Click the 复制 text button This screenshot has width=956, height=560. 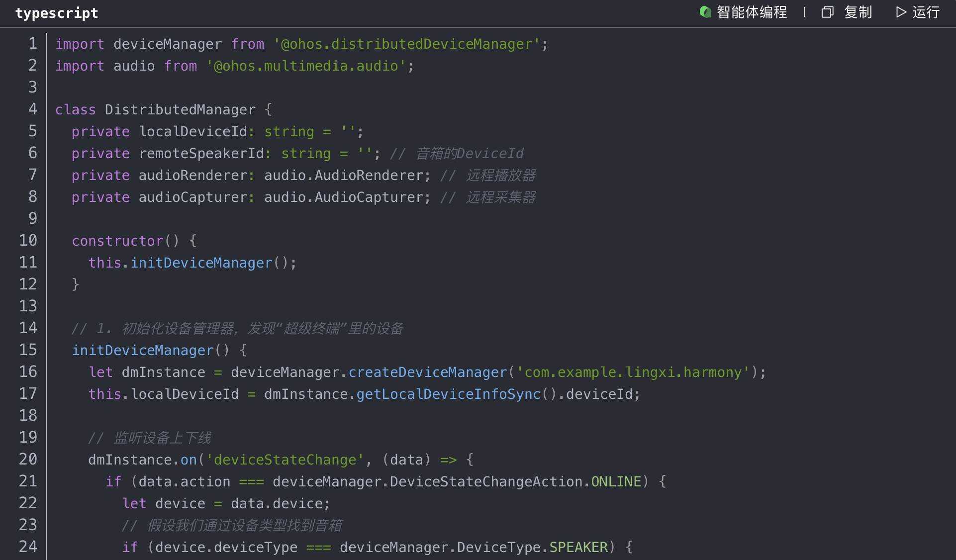click(x=858, y=12)
